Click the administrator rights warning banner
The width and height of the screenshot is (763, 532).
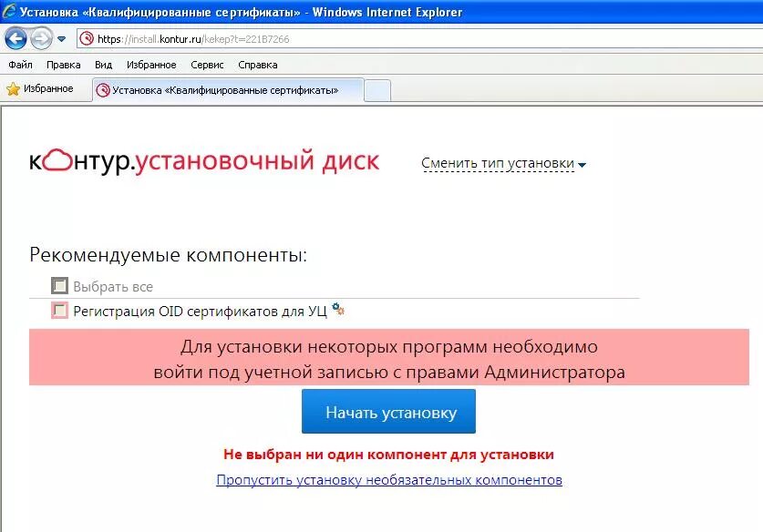click(x=389, y=357)
